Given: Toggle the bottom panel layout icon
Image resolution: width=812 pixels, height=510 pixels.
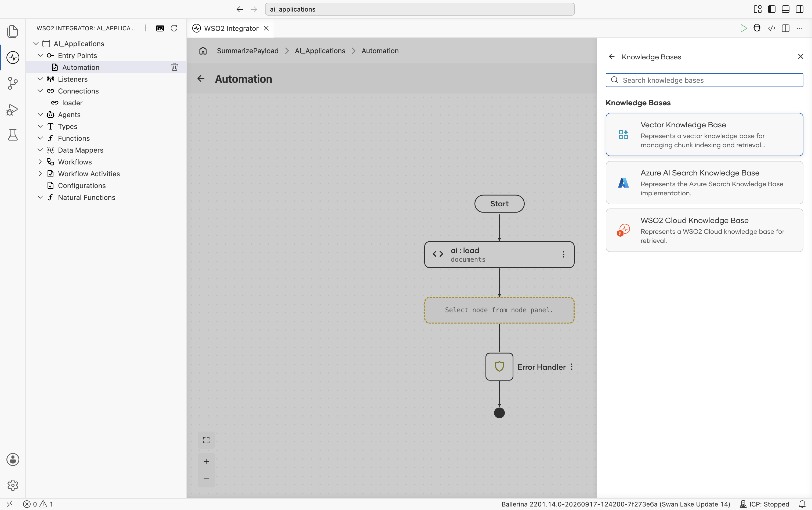Looking at the screenshot, I should point(786,9).
